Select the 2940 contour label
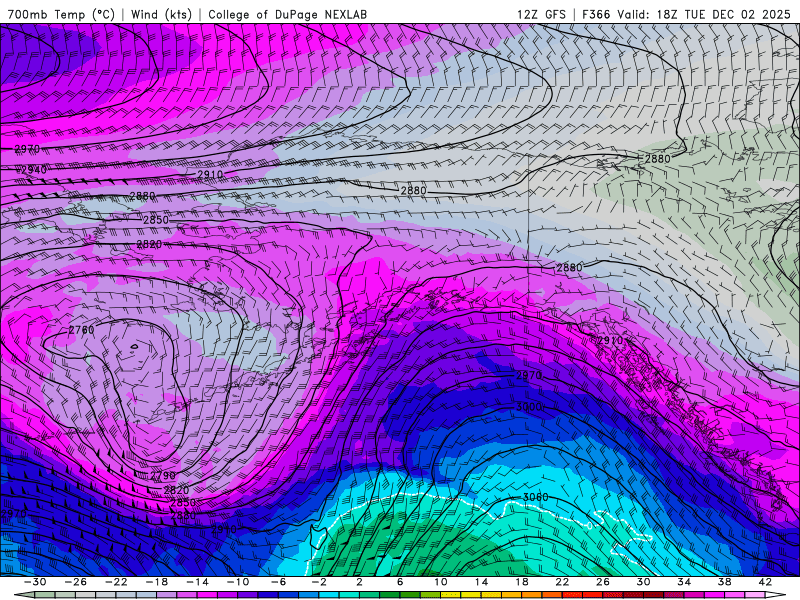The image size is (800, 600). (34, 170)
